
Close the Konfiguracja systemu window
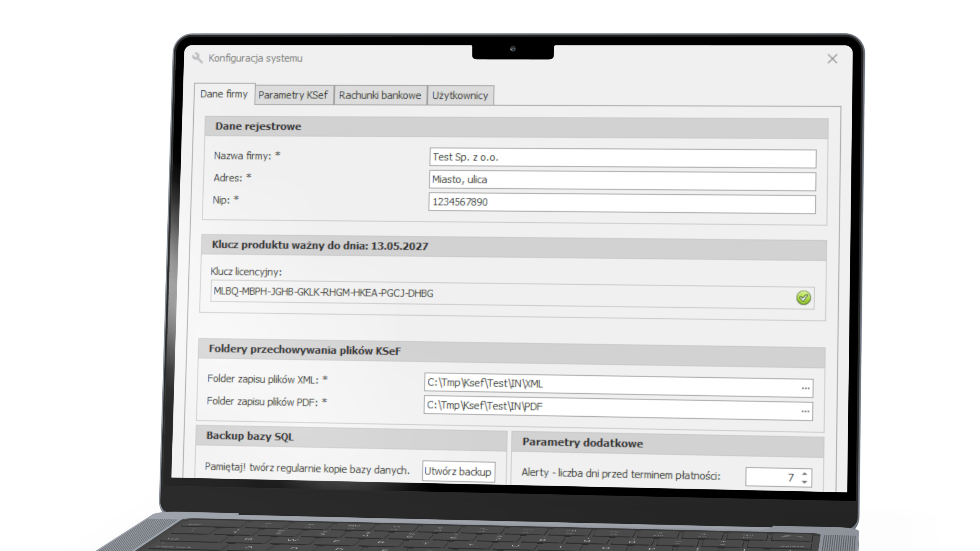tap(832, 59)
